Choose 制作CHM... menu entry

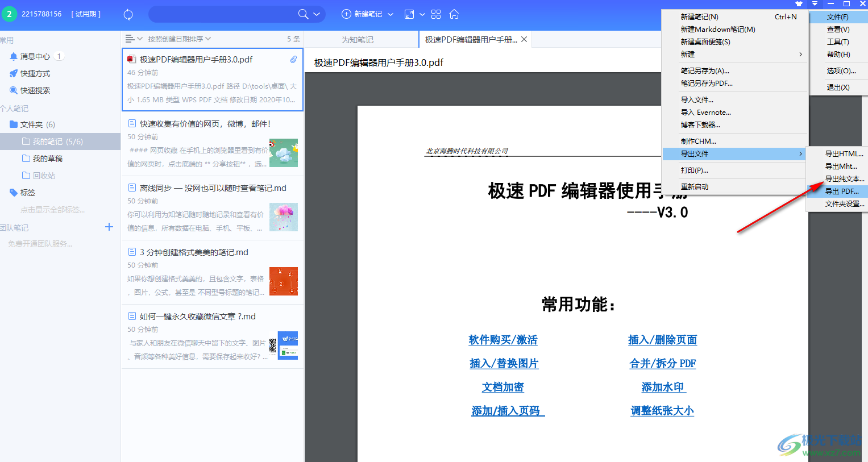[735, 141]
